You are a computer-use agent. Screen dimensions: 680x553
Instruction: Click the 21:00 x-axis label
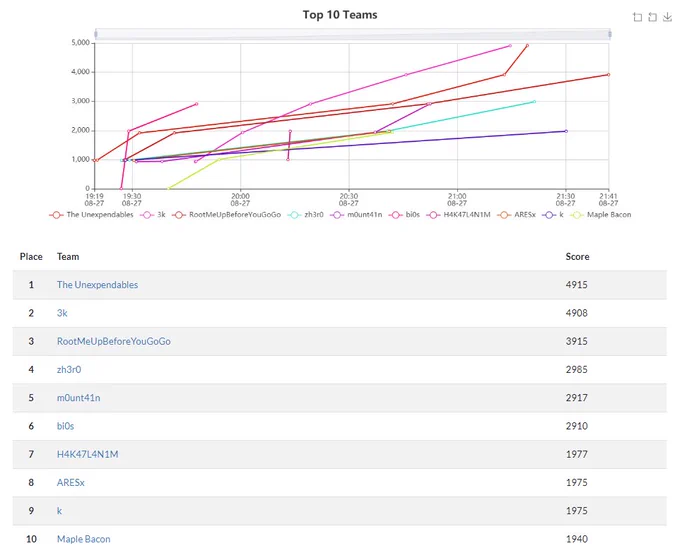tap(457, 200)
